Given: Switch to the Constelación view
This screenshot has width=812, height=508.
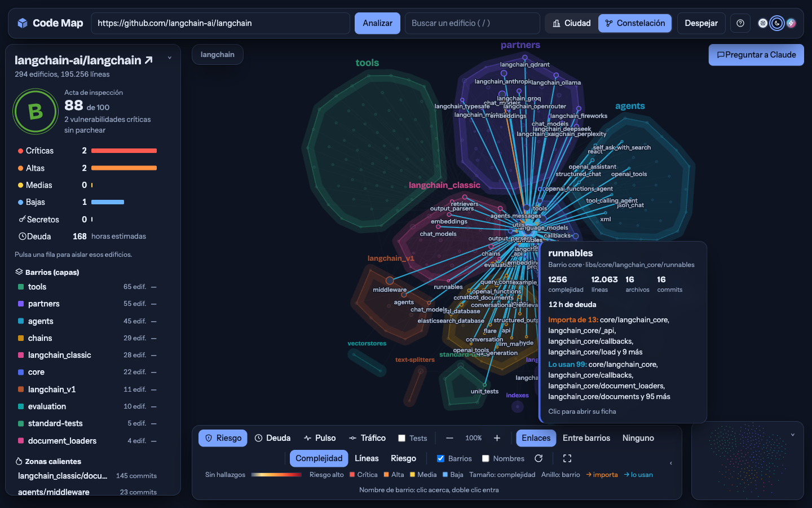Looking at the screenshot, I should [635, 23].
